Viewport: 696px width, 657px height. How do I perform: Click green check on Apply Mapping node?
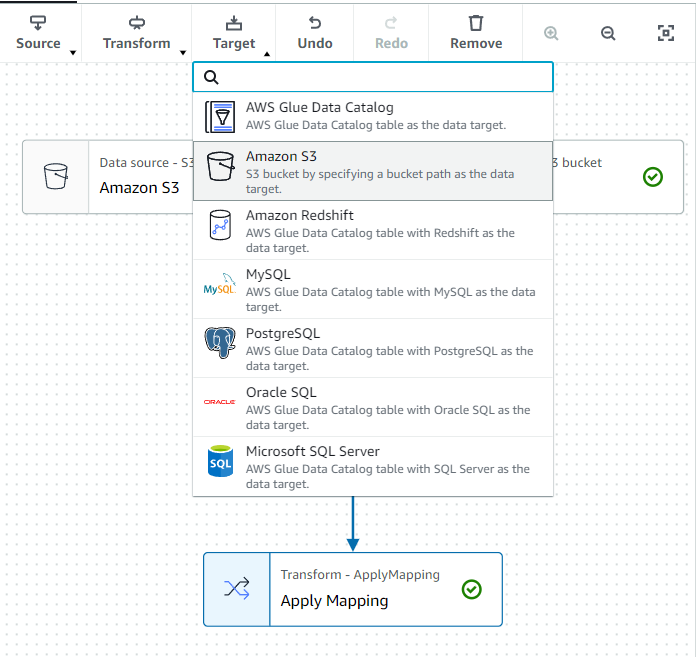pyautogui.click(x=471, y=589)
